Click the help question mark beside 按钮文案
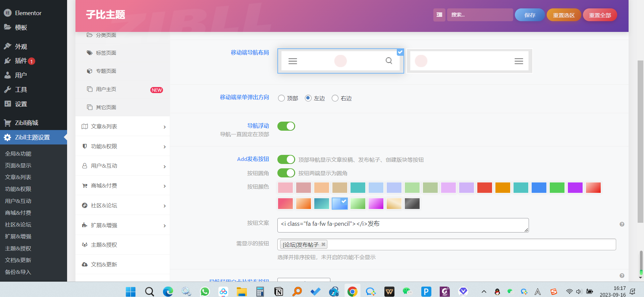644x297 pixels. pos(622,224)
